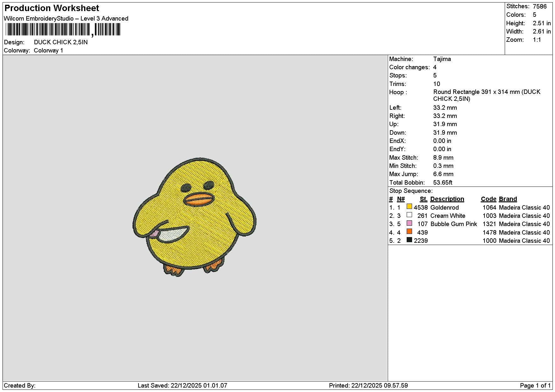Click the Cream White color swatch
This screenshot has width=555, height=392.
point(409,215)
